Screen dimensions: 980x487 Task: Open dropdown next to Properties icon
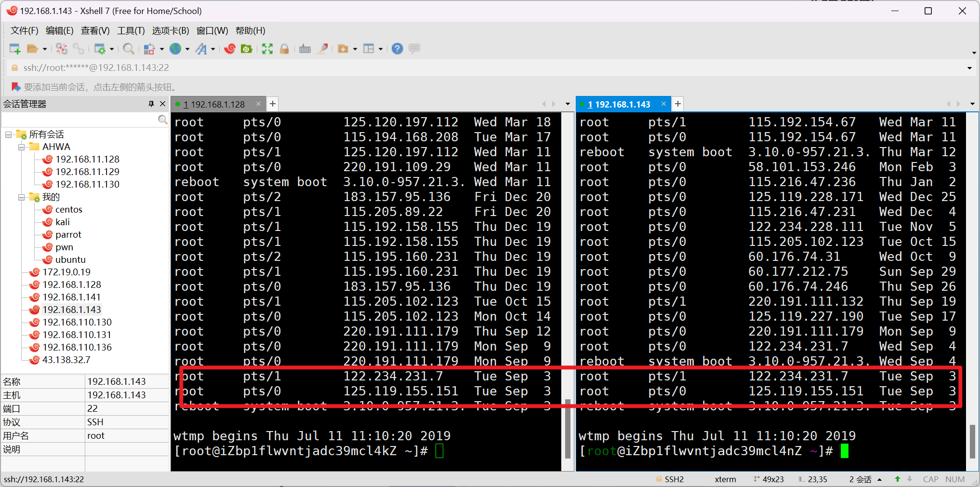pyautogui.click(x=112, y=49)
